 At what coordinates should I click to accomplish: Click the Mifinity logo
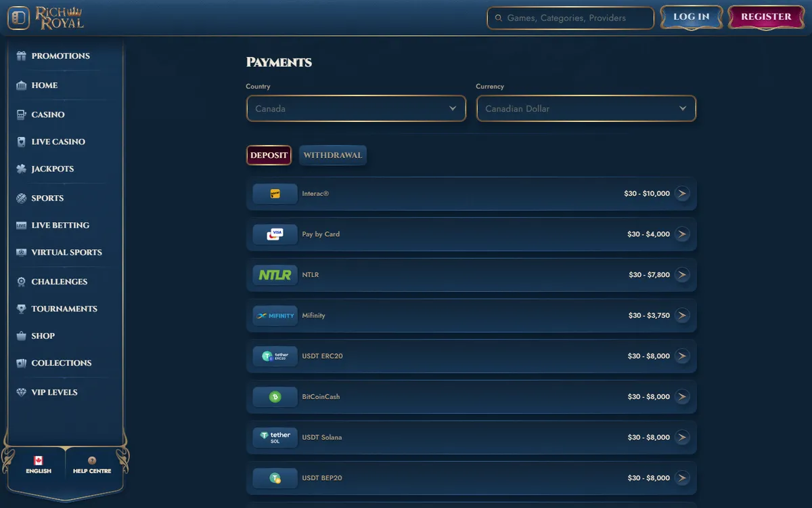(275, 316)
